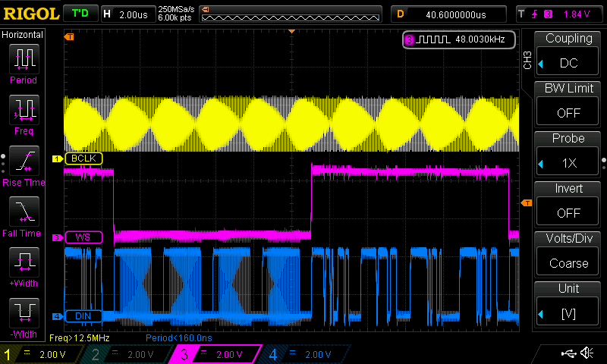Select the -Width measurement icon
Screen dimensions: 607x364
24,312
